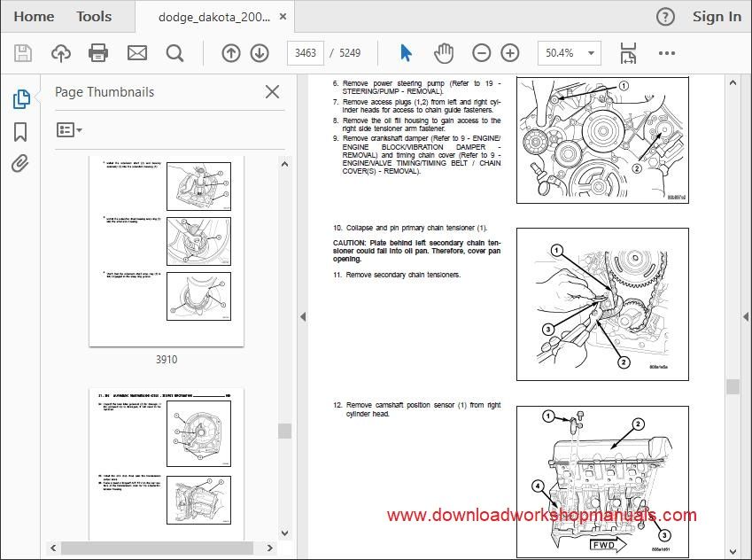Click step 6 Remove power steering pump text
This screenshot has height=560, width=752.
coord(417,87)
